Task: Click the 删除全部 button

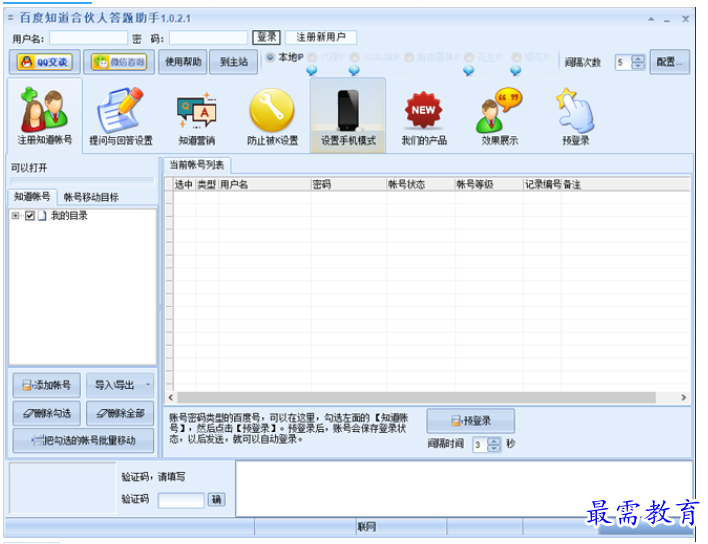Action: (120, 413)
